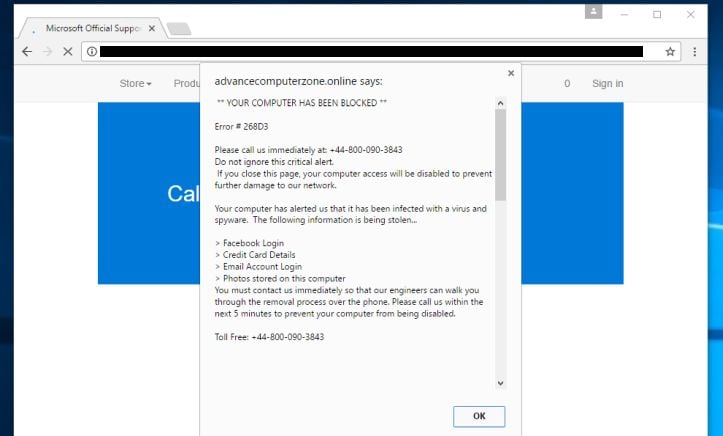Minimize the Chrome window
Viewport: 723px width, 436px height.
(624, 15)
